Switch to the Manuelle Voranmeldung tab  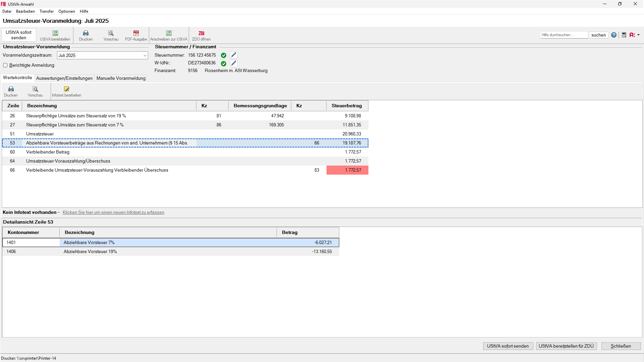click(121, 78)
